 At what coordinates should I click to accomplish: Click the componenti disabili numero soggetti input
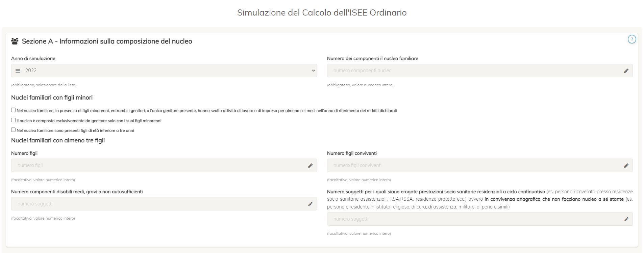pos(164,204)
